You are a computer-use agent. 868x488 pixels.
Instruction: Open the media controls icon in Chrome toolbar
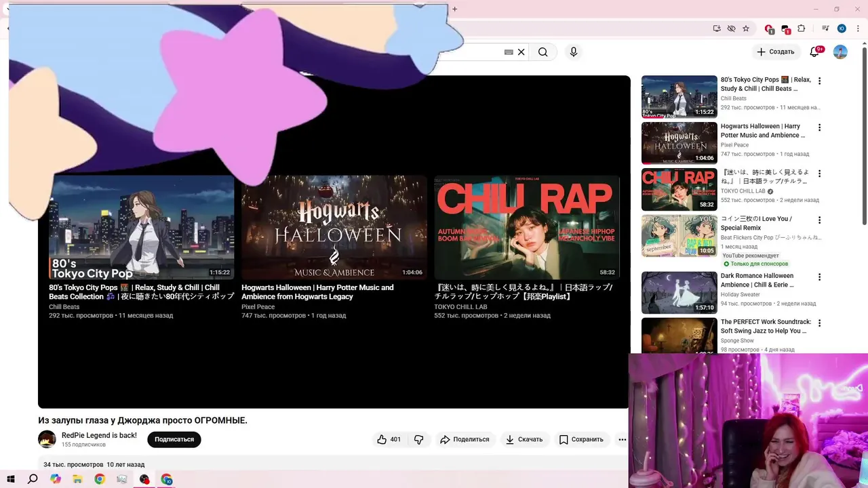pyautogui.click(x=825, y=28)
